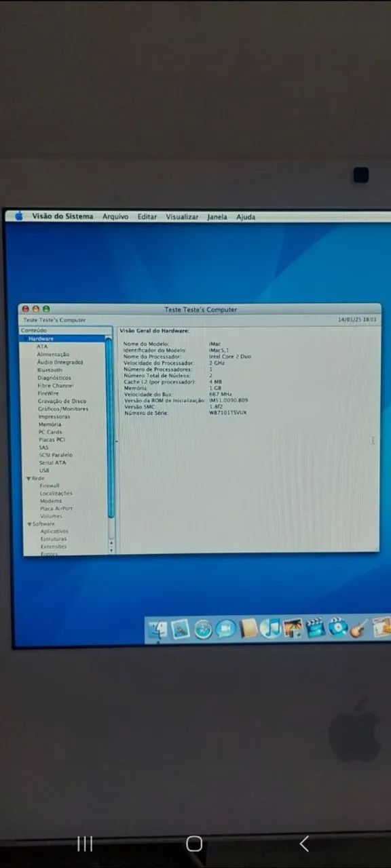The image size is (391, 868).
Task: Select SAS in the sidebar
Action: [43, 448]
